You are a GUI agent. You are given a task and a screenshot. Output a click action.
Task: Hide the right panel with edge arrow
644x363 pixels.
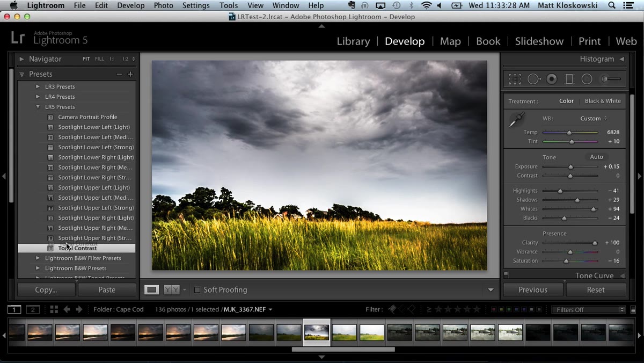coord(640,176)
